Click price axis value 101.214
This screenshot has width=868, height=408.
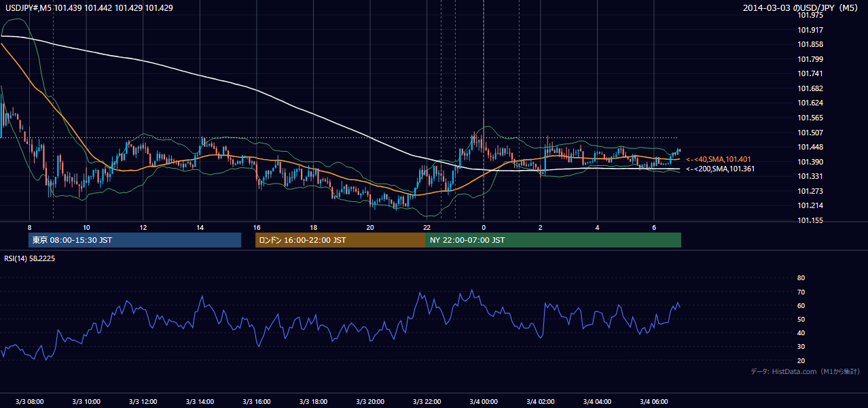click(810, 205)
